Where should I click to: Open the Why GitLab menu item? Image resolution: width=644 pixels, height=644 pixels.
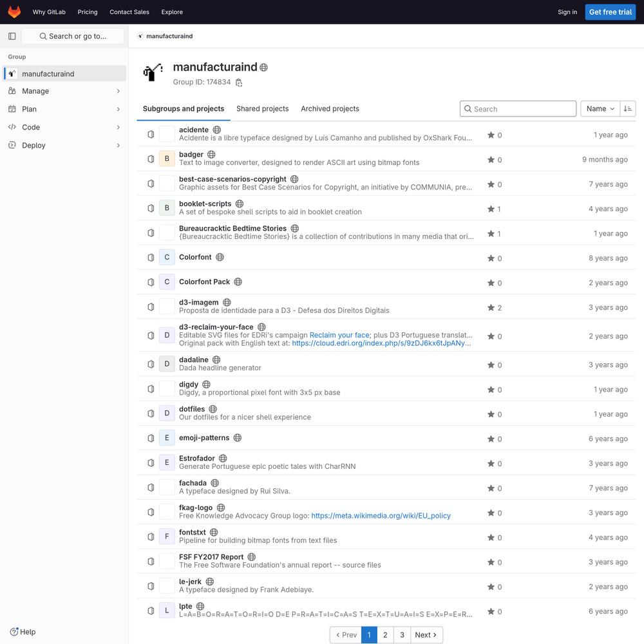(50, 12)
